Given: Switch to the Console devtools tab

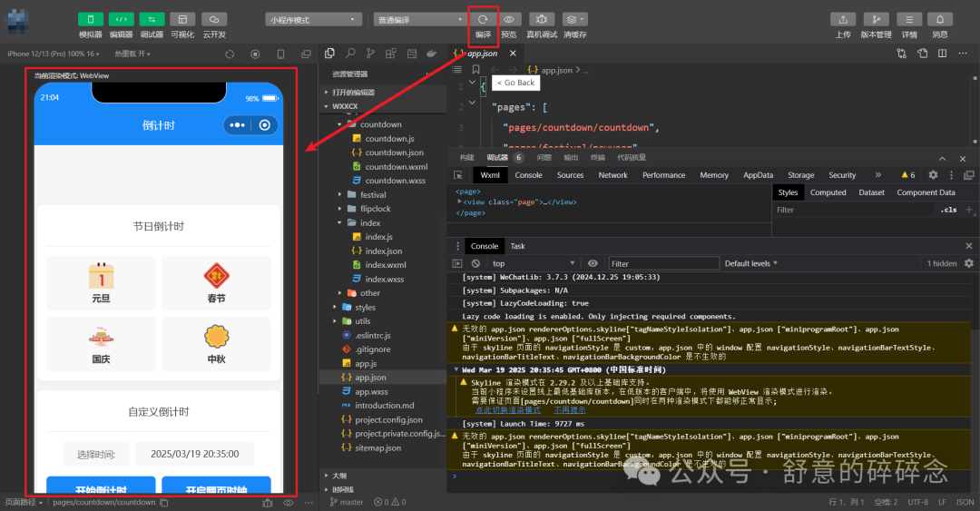Looking at the screenshot, I should click(528, 175).
